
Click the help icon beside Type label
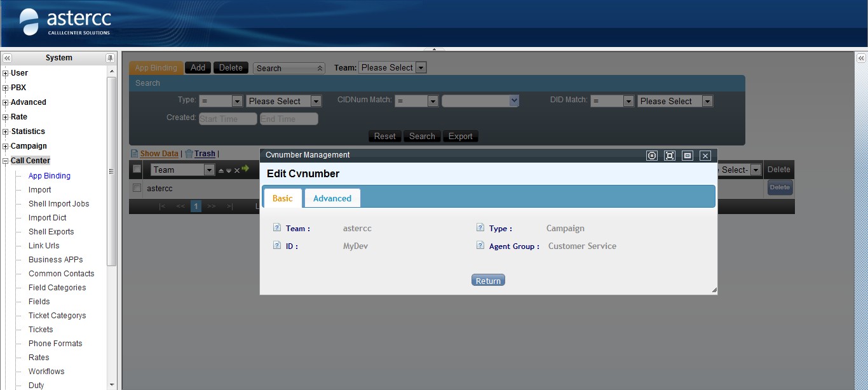(x=480, y=228)
